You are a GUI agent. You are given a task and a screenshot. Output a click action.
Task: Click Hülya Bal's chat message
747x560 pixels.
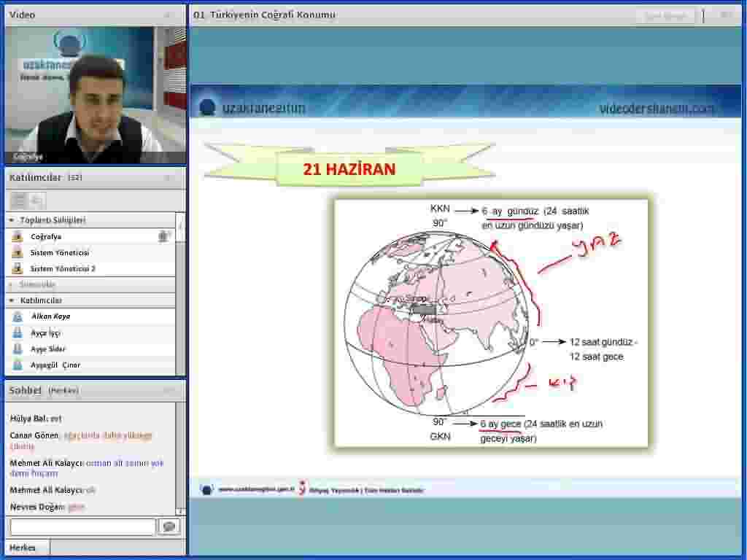36,419
